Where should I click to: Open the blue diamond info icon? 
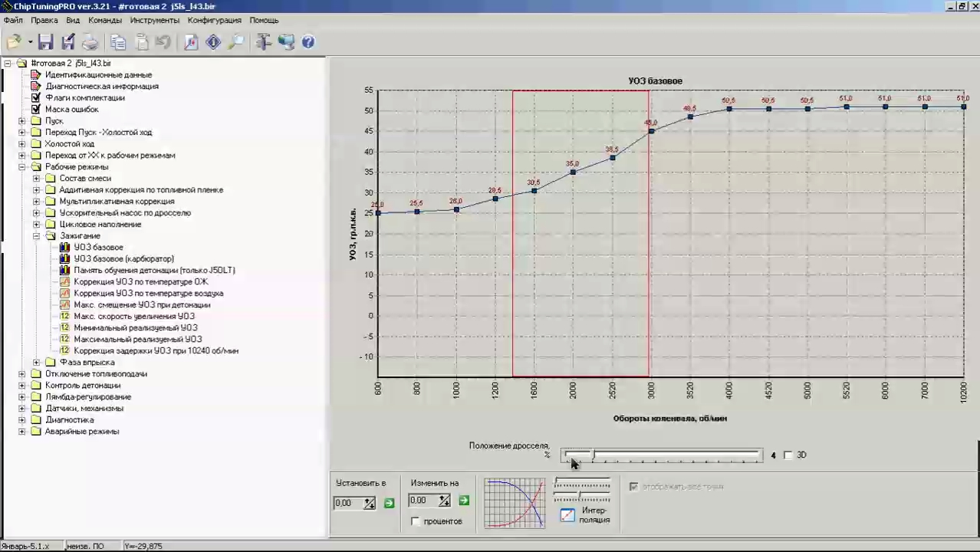pos(213,42)
